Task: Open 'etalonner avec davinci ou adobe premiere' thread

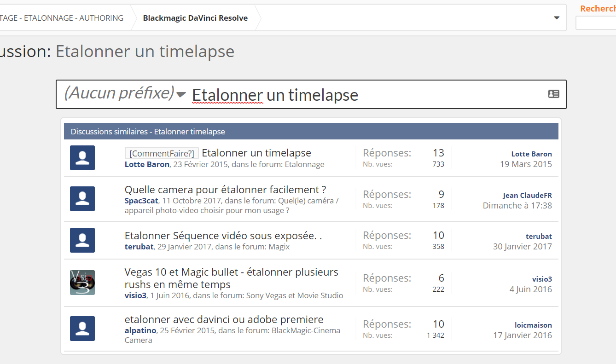Action: (224, 319)
